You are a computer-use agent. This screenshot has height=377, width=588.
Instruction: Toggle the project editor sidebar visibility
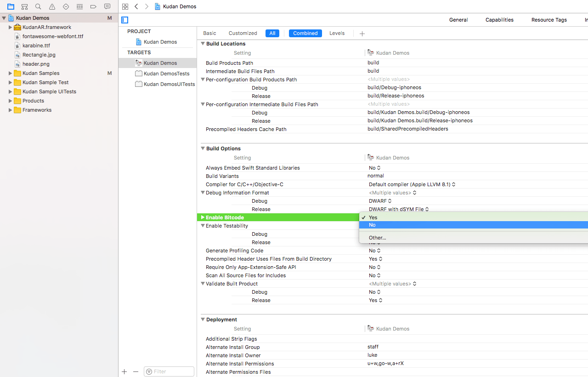pos(124,20)
